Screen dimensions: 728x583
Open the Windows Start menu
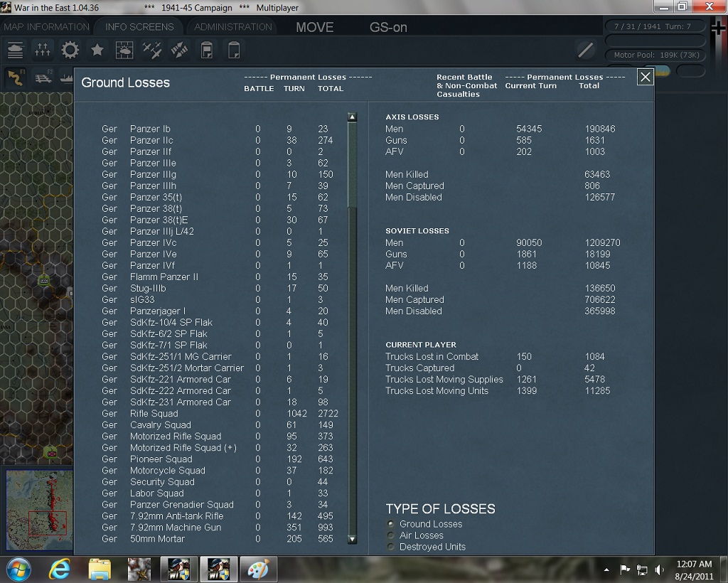point(18,569)
